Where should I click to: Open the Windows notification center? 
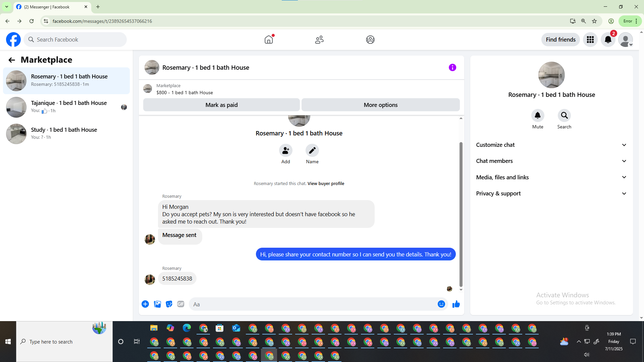pos(633,342)
